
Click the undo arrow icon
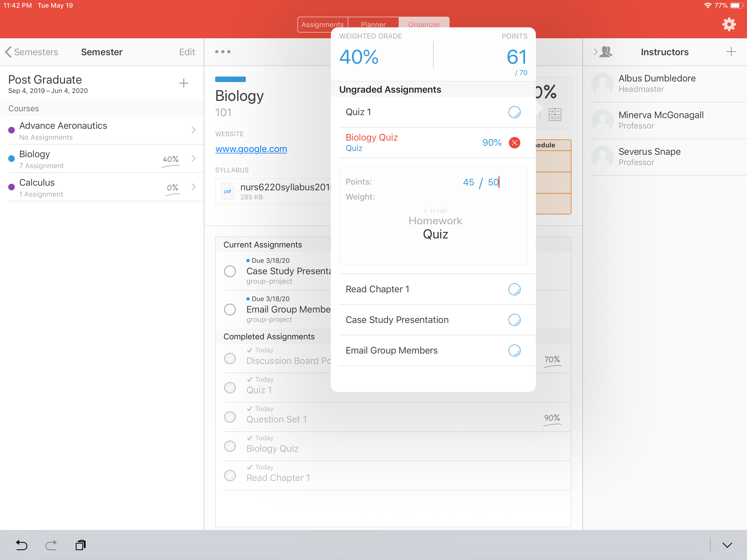pos(22,545)
